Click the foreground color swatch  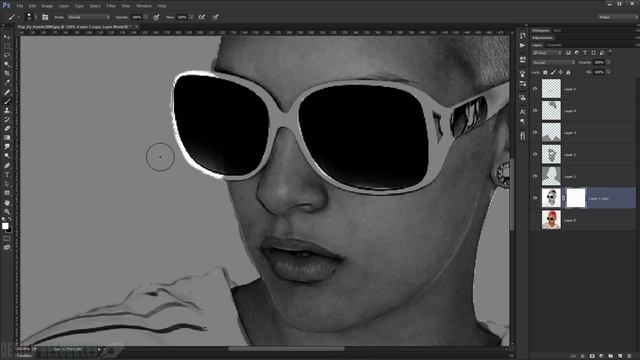coord(5,226)
